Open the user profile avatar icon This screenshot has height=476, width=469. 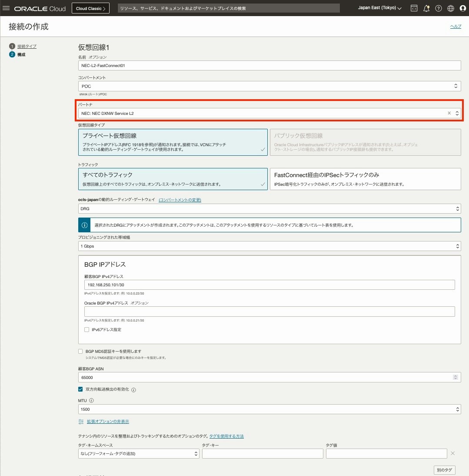pyautogui.click(x=462, y=8)
